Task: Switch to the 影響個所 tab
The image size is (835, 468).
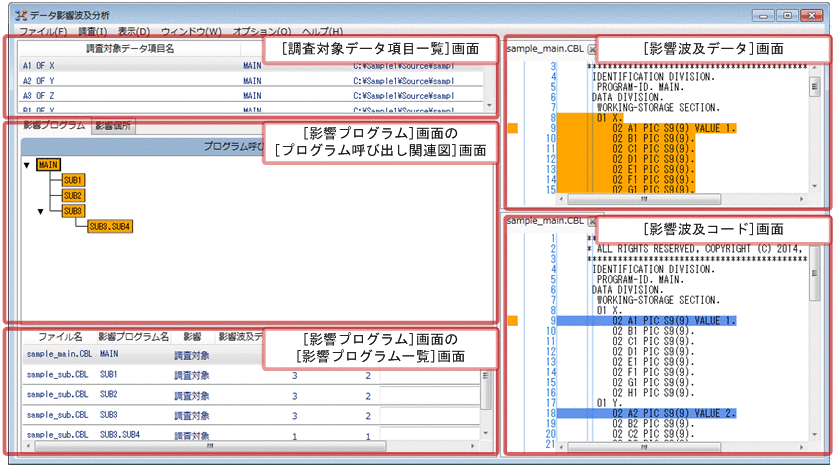Action: tap(113, 126)
